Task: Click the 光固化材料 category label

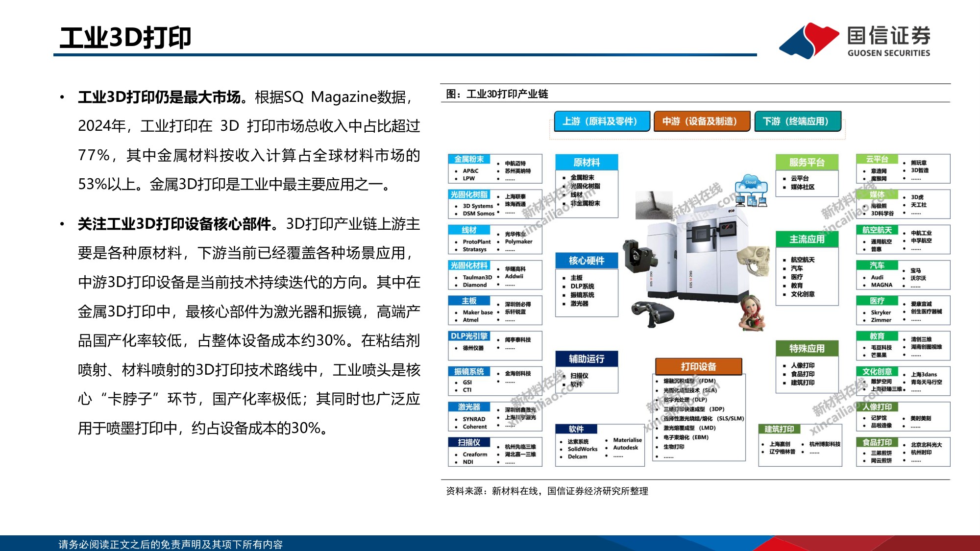Action: point(469,265)
